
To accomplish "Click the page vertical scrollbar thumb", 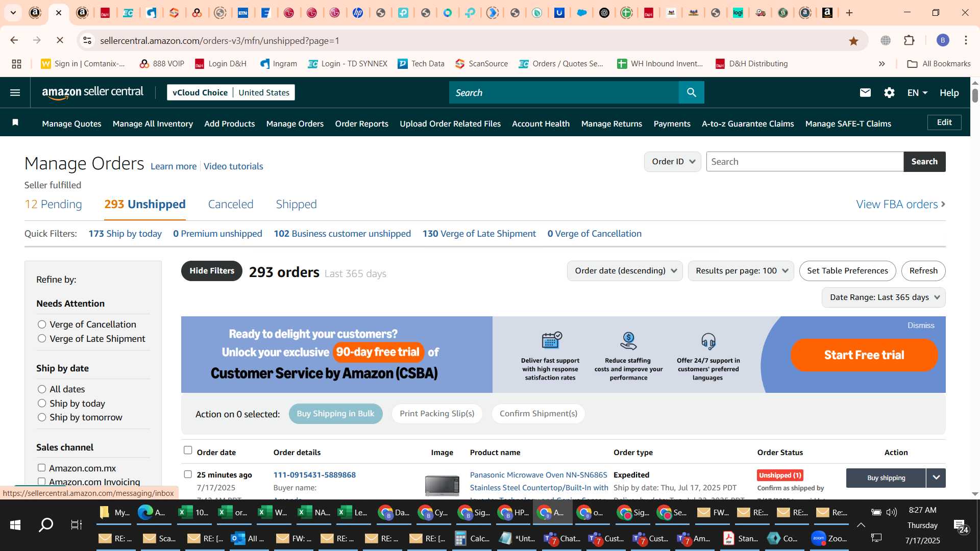I will point(975,95).
